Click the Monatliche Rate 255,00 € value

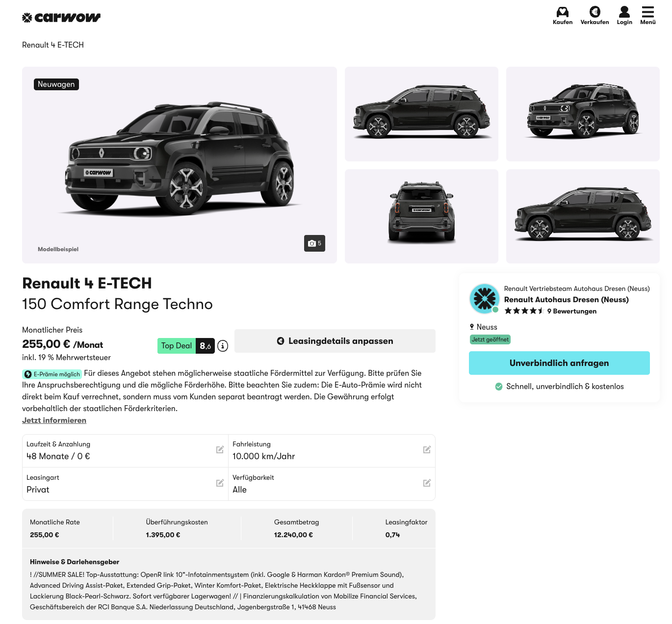(45, 535)
